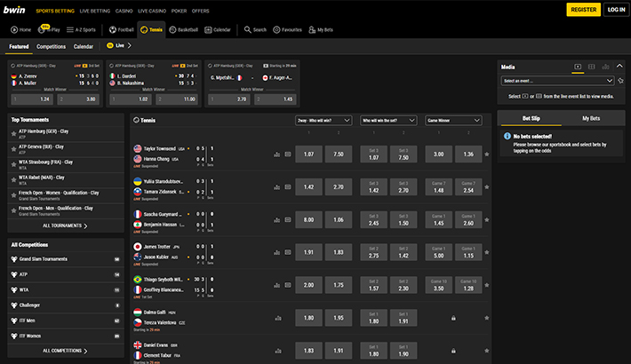The width and height of the screenshot is (631, 364).
Task: Select Taylor Townsend odds 1.07
Action: pyautogui.click(x=308, y=154)
